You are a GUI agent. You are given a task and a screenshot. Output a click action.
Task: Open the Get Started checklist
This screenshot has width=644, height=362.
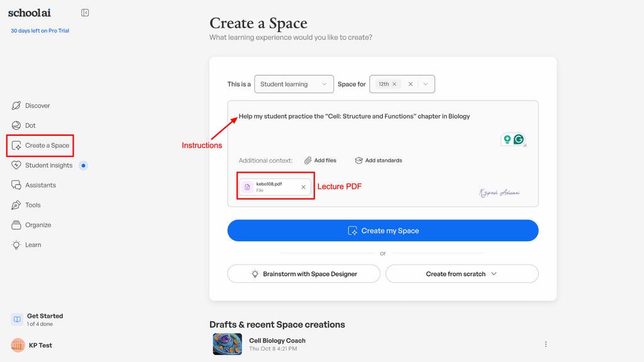tap(37, 319)
